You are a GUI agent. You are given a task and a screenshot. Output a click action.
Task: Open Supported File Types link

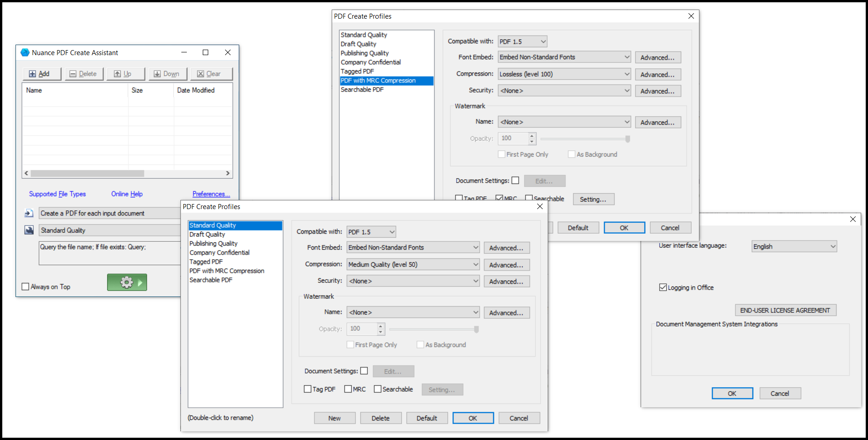[x=57, y=194]
